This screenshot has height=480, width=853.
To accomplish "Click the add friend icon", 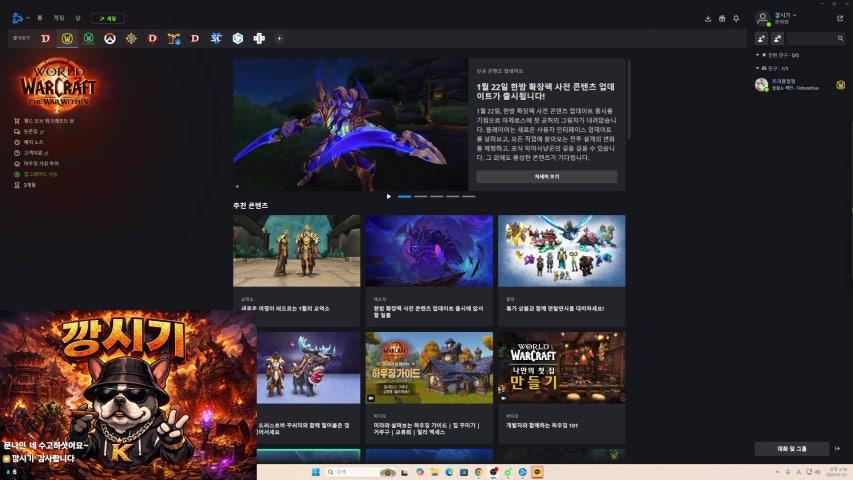I will click(x=762, y=38).
